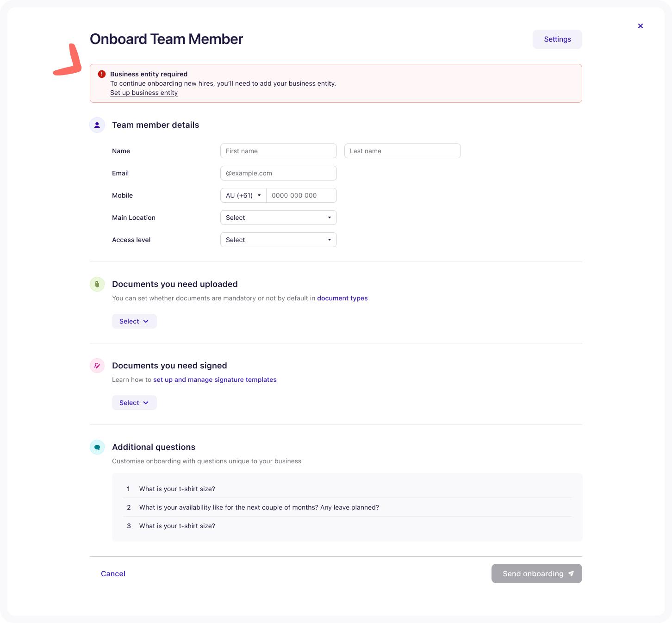Click the First name input field
The width and height of the screenshot is (672, 623).
tap(278, 151)
